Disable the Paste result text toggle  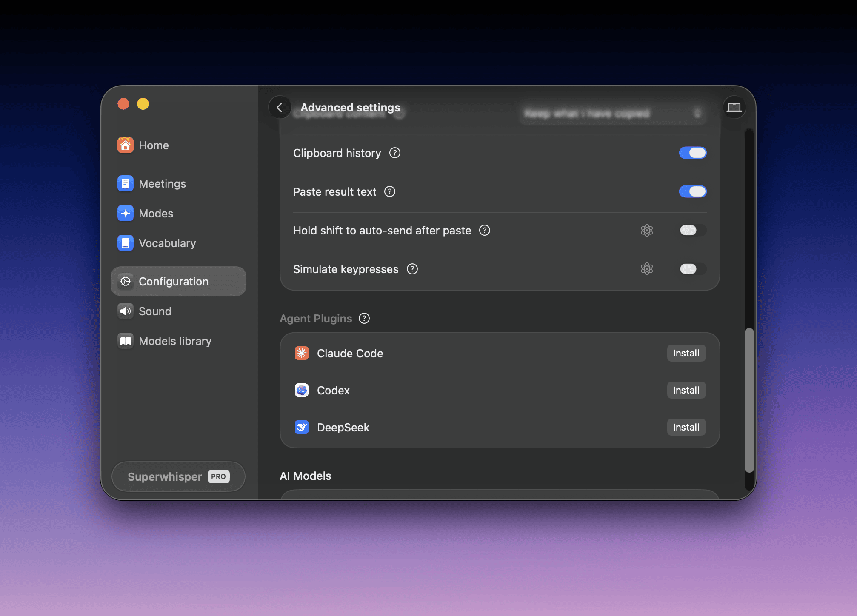tap(693, 191)
